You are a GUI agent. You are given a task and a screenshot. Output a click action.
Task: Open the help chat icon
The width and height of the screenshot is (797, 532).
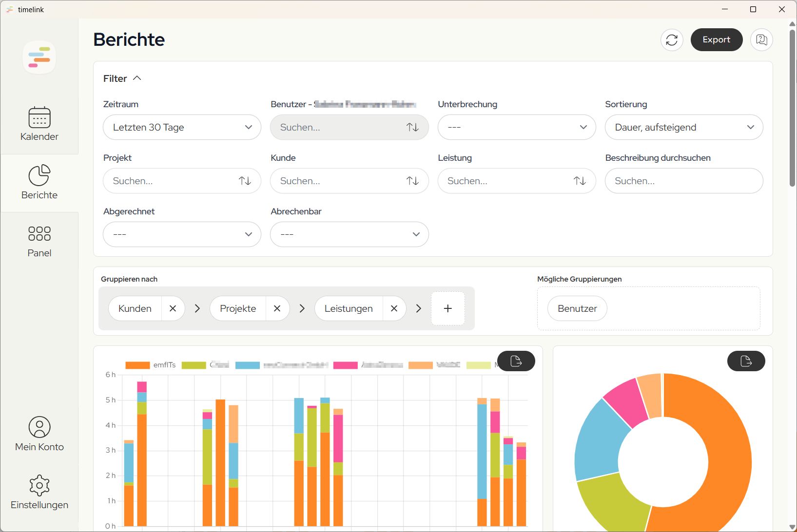tap(761, 40)
